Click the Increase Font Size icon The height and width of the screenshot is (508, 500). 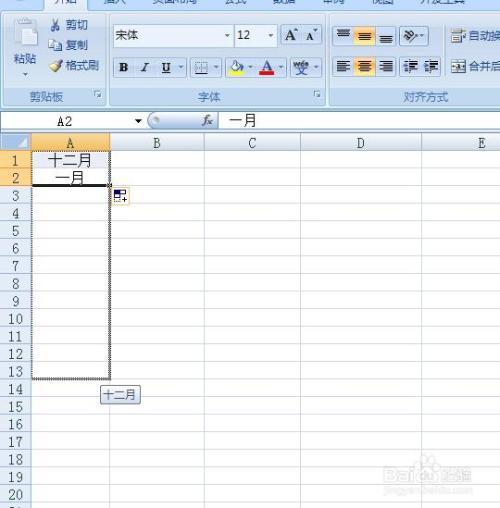[x=291, y=35]
